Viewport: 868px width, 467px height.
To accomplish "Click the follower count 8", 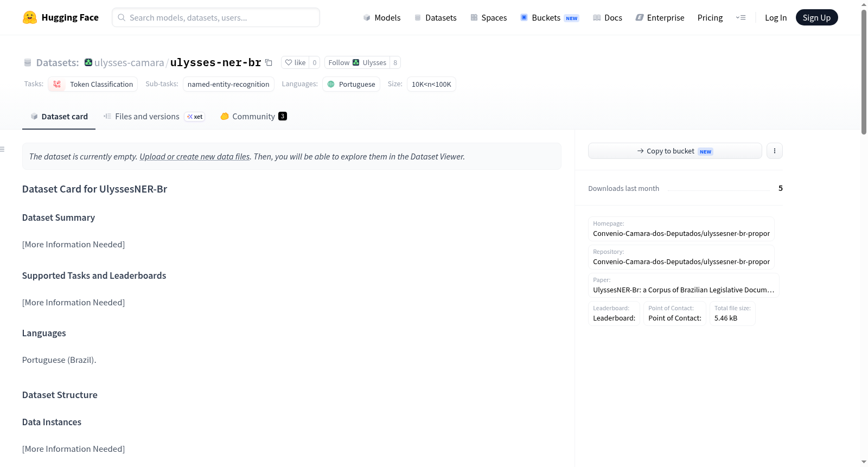I will click(x=395, y=62).
